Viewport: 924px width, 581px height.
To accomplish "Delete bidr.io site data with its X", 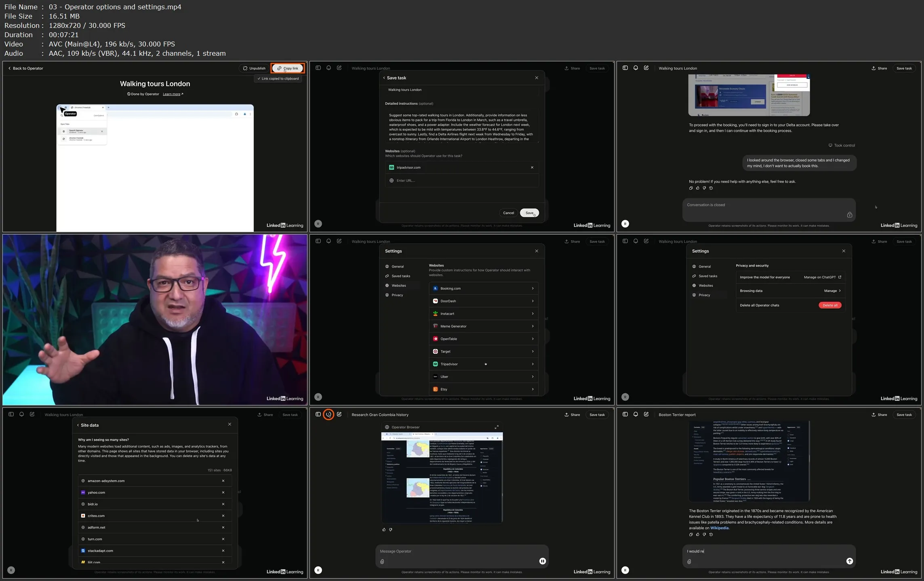I will [223, 504].
